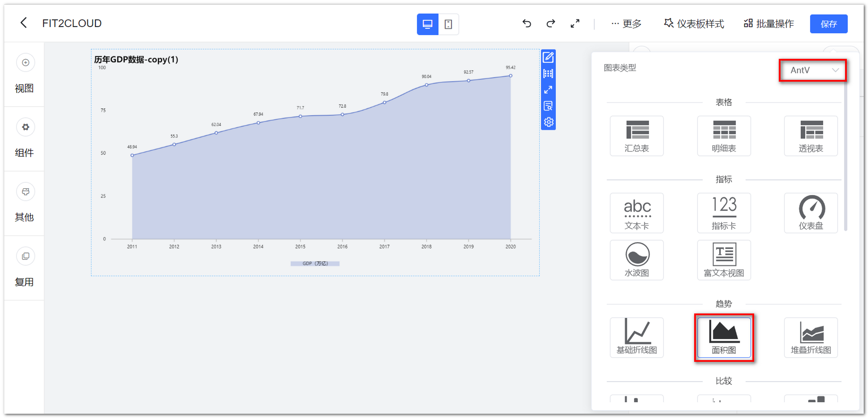Select the 水波图 liquid chart type
This screenshot has height=418, width=868.
(637, 260)
